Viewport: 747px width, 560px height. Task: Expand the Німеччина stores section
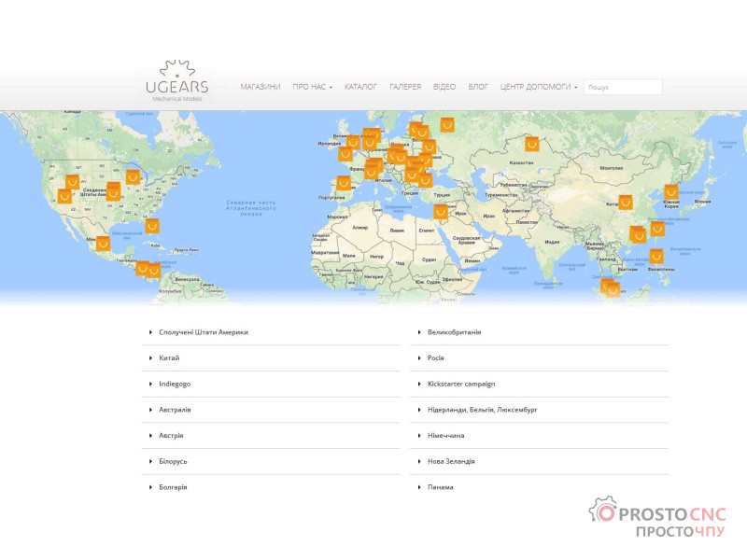445,435
